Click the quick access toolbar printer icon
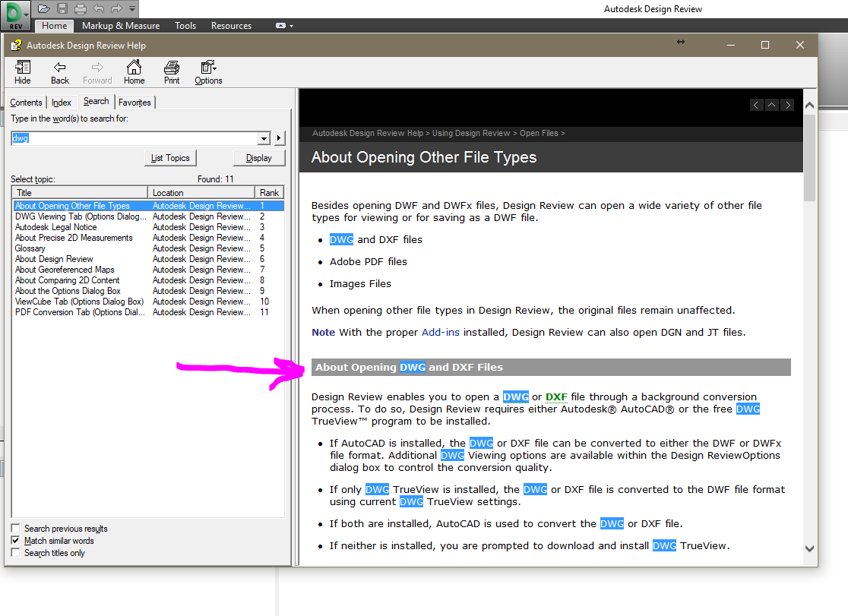This screenshot has height=616, width=848. pyautogui.click(x=80, y=8)
